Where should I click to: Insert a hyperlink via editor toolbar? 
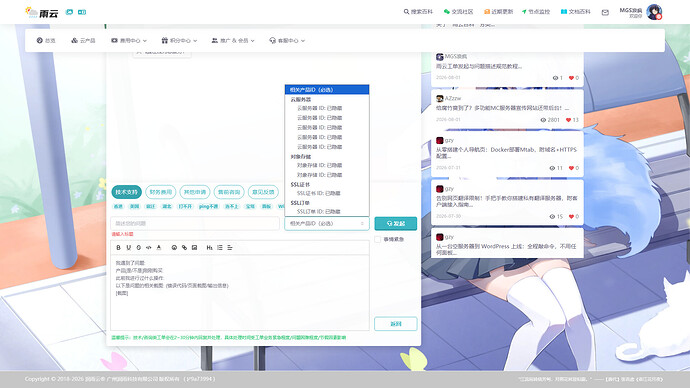click(x=184, y=248)
